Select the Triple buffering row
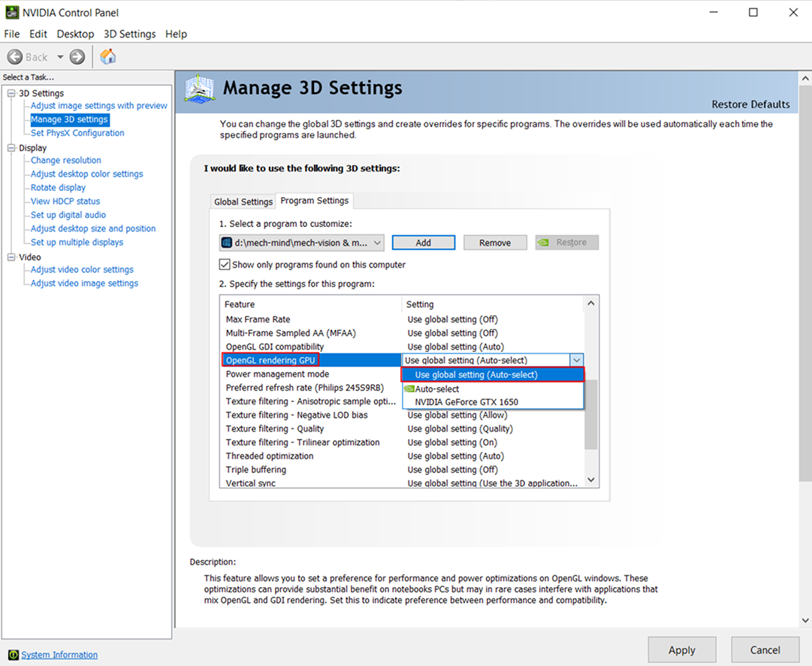The image size is (812, 666). click(x=403, y=470)
